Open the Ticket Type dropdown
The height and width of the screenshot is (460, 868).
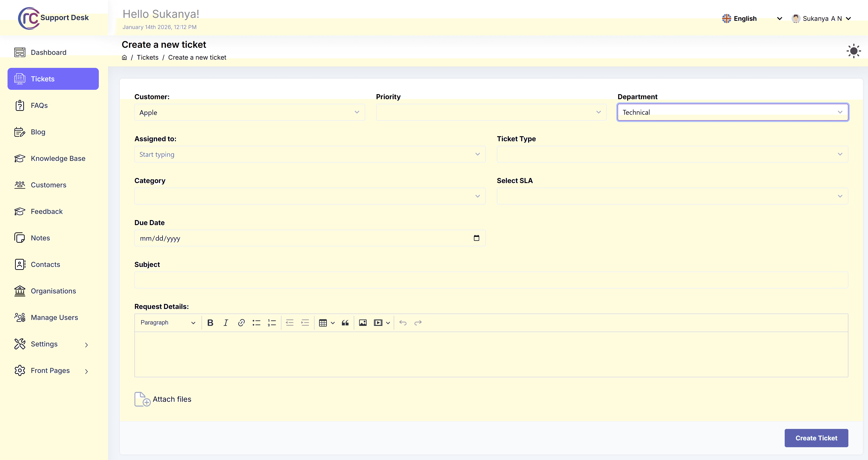click(x=672, y=154)
